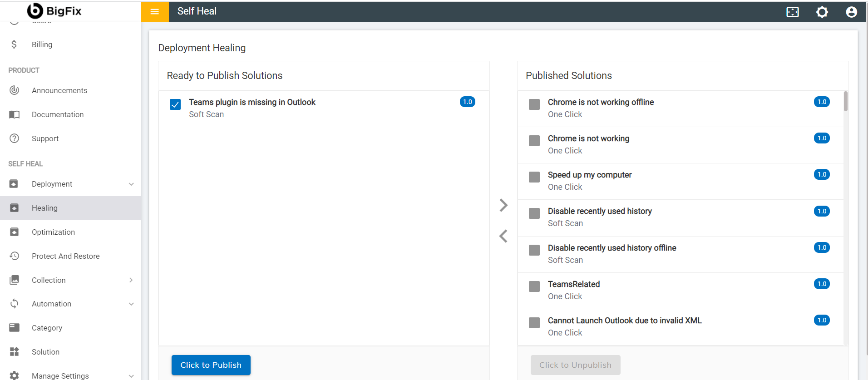Viewport: 868px width, 380px height.
Task: Click the Click to Unpublish button
Action: [575, 365]
